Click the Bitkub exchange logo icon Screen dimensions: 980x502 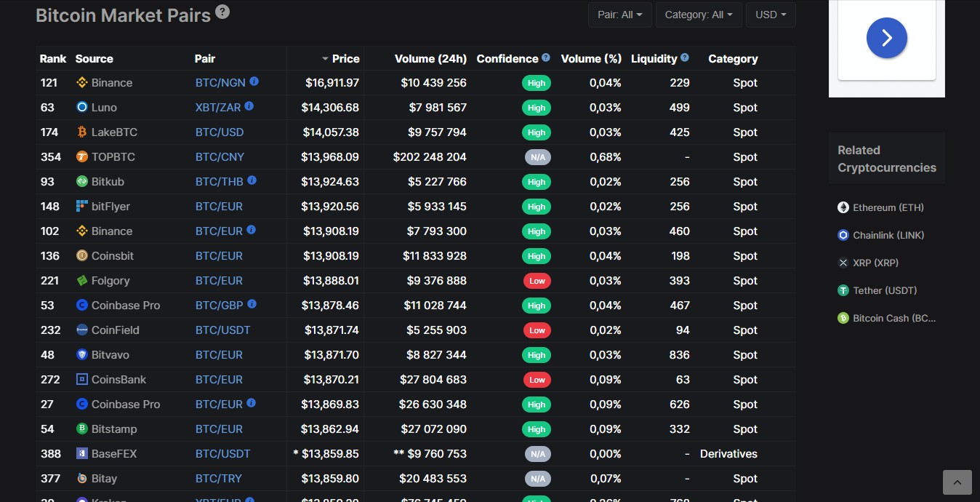pos(82,181)
